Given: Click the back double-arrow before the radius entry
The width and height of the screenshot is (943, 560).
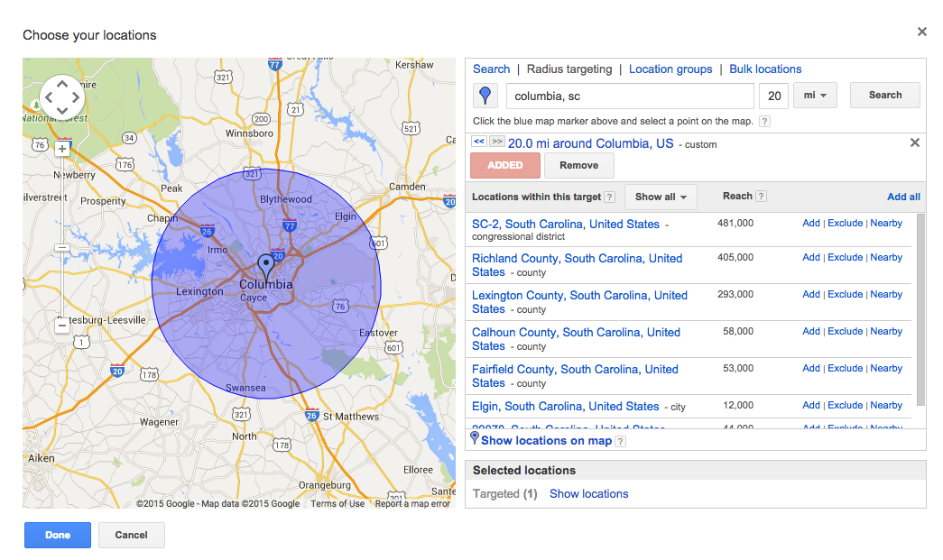Looking at the screenshot, I should tap(478, 142).
